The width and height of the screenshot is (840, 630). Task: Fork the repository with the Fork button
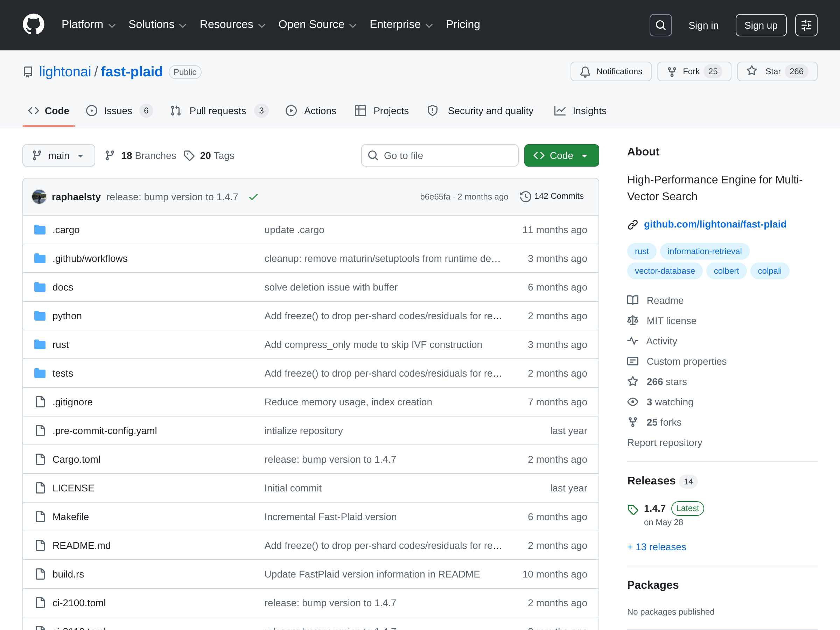click(x=694, y=71)
